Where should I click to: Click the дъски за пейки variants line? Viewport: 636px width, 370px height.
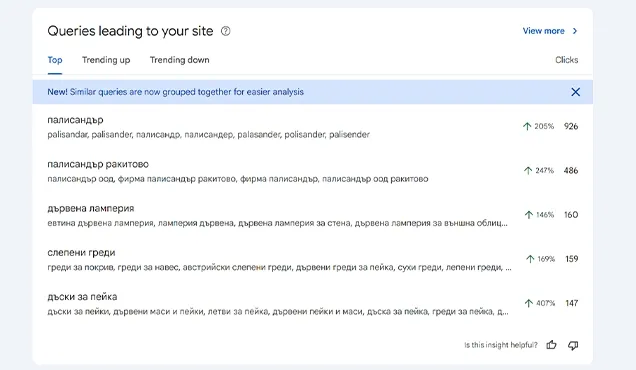tap(278, 312)
